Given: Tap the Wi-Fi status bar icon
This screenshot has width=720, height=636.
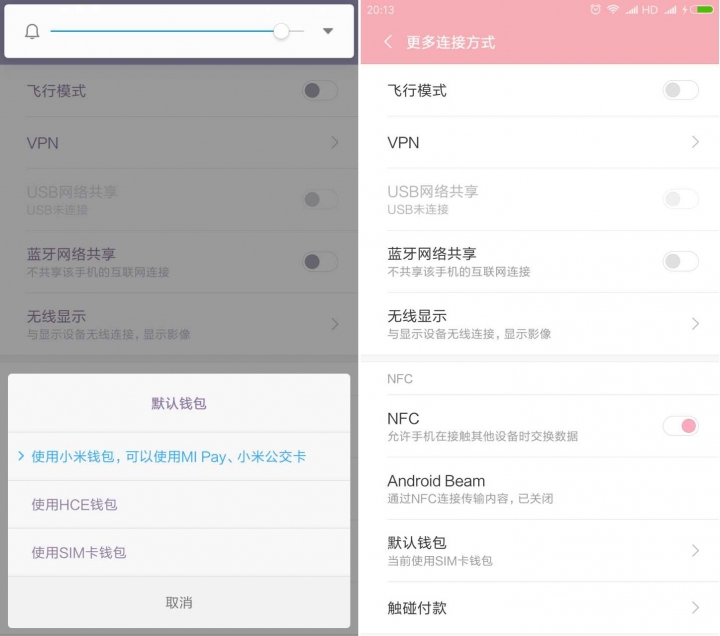Looking at the screenshot, I should pos(613,10).
